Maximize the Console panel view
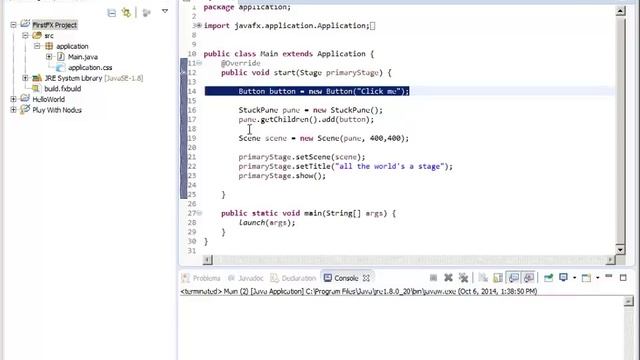The height and width of the screenshot is (360, 640). pyautogui.click(x=623, y=278)
